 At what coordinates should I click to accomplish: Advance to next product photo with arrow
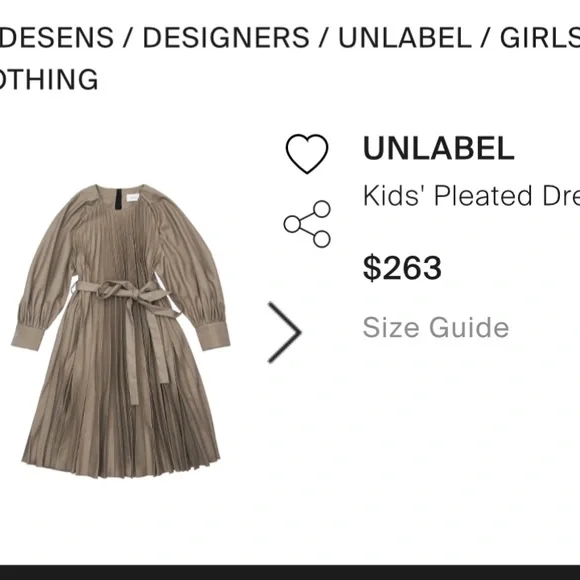(284, 332)
